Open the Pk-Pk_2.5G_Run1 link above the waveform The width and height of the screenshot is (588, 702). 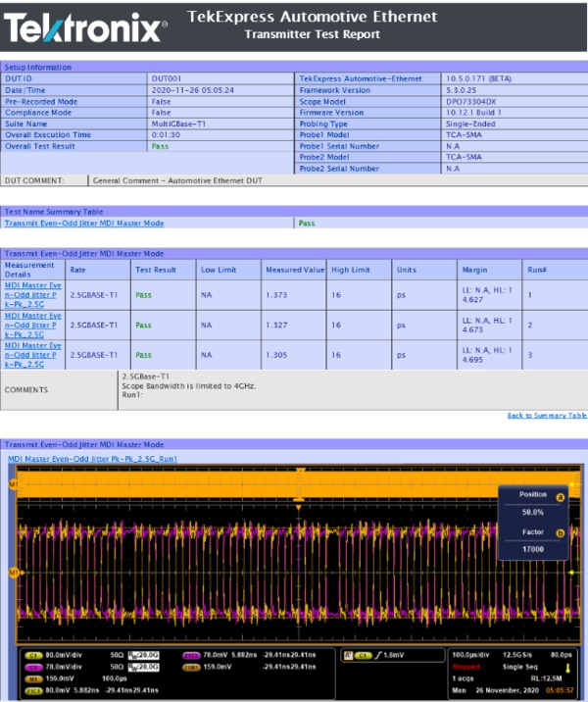92,458
